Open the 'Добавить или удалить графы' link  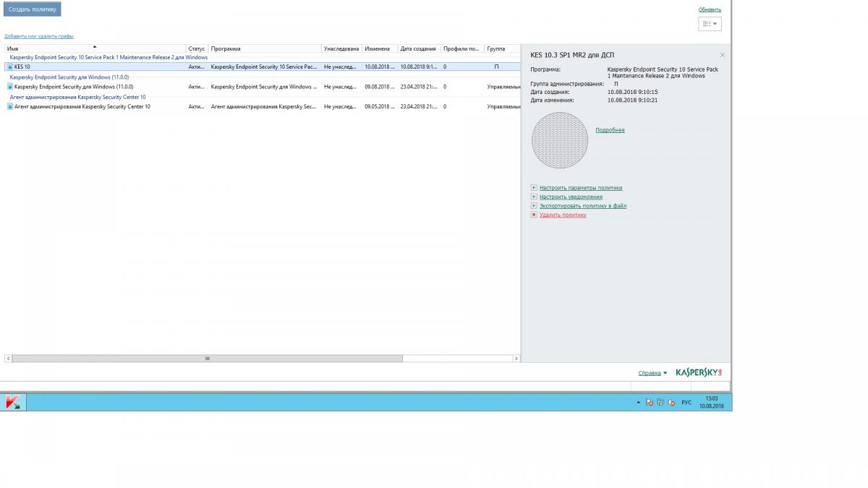tap(39, 36)
